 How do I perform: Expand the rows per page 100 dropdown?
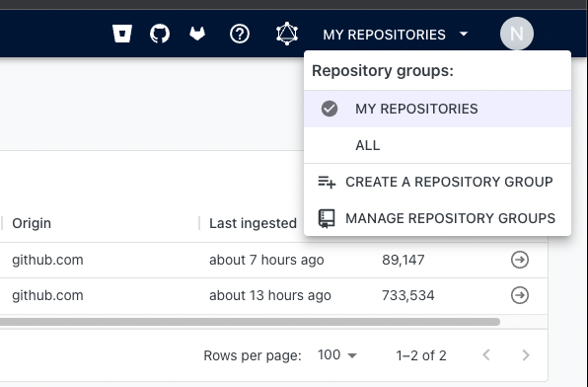click(337, 355)
